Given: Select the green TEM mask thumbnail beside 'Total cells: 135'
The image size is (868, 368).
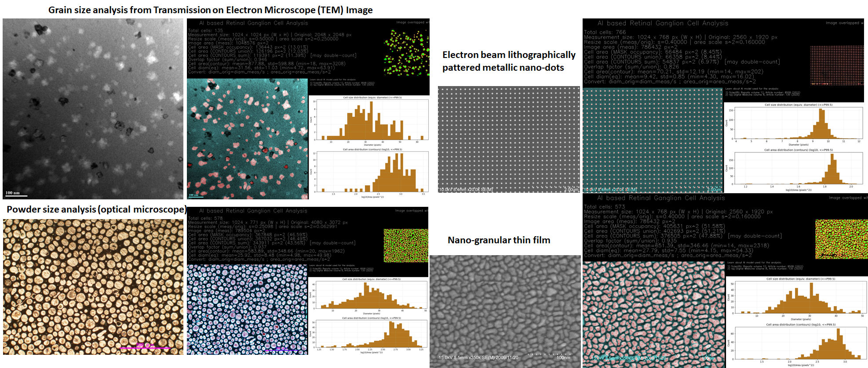Looking at the screenshot, I should [406, 52].
